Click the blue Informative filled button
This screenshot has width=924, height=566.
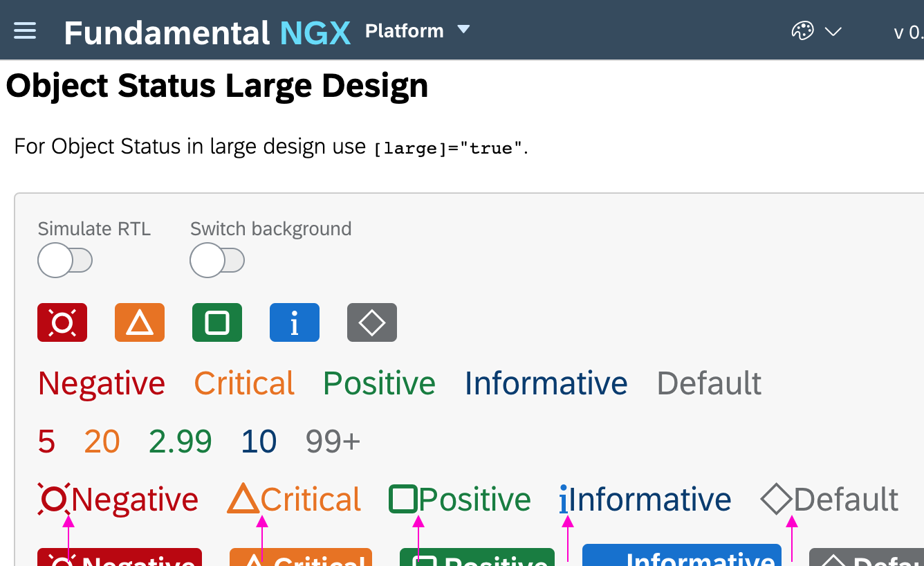point(681,557)
